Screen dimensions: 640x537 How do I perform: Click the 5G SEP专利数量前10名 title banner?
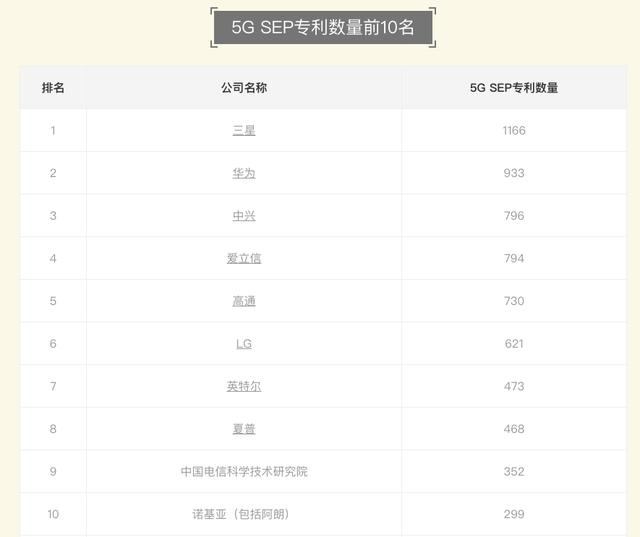[323, 28]
